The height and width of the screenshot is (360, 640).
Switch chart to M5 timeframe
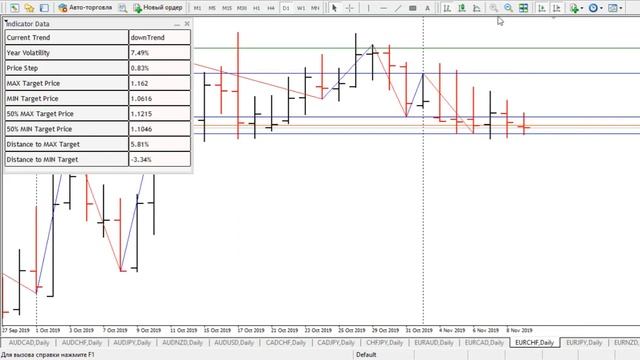pos(212,8)
